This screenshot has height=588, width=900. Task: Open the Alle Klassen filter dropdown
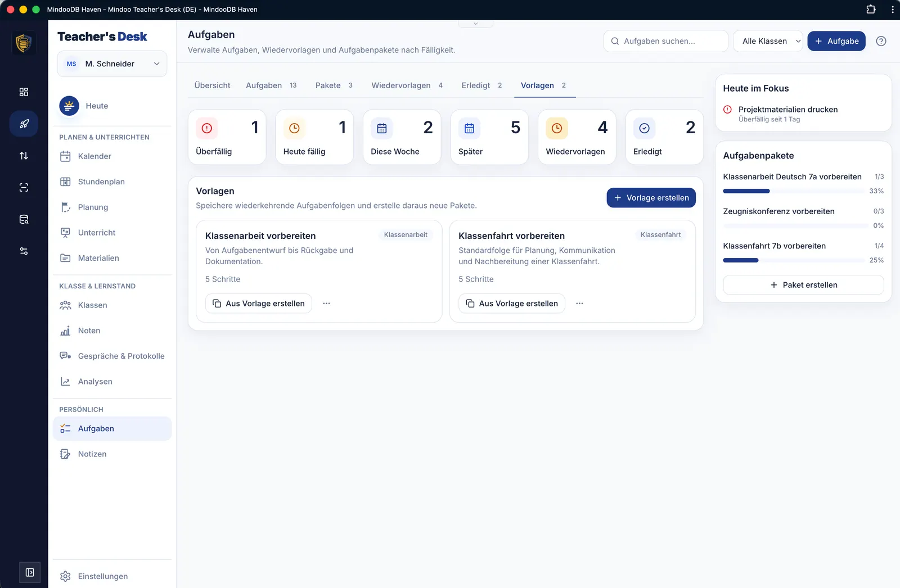pos(768,41)
